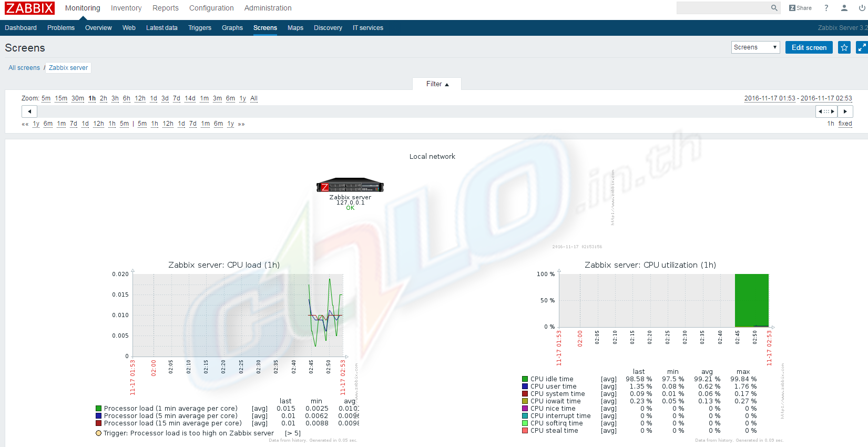Open the Reports menu
Screen dimensions: 868x447
tap(166, 8)
